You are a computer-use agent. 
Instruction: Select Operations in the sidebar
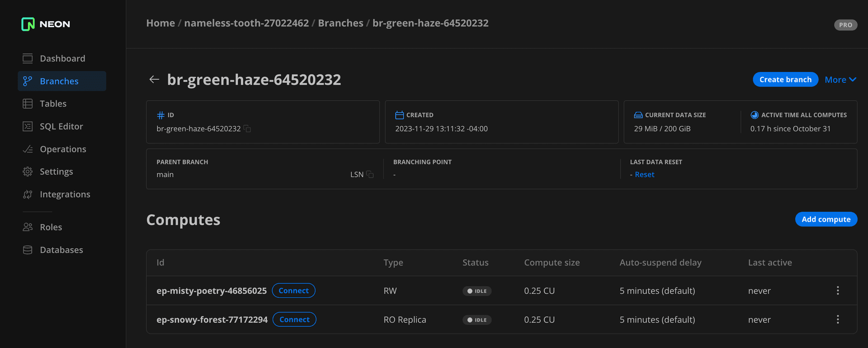[x=63, y=149]
